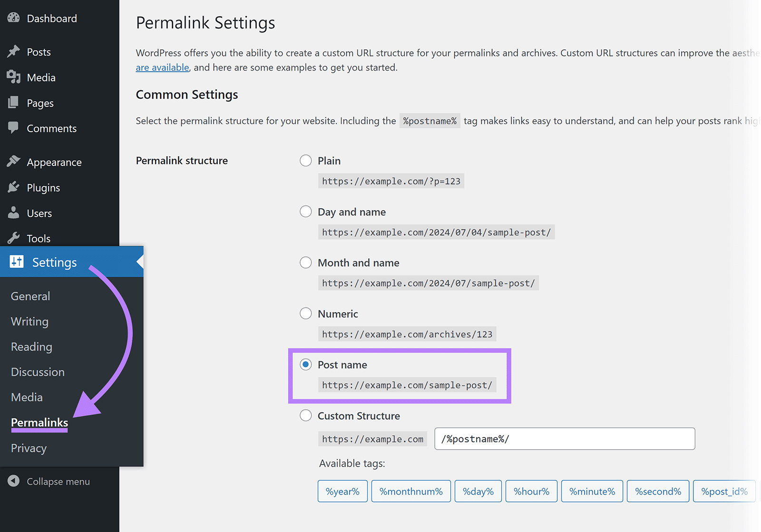Open Tools via the wrench icon
Viewport: 761px width, 532px height.
click(13, 238)
